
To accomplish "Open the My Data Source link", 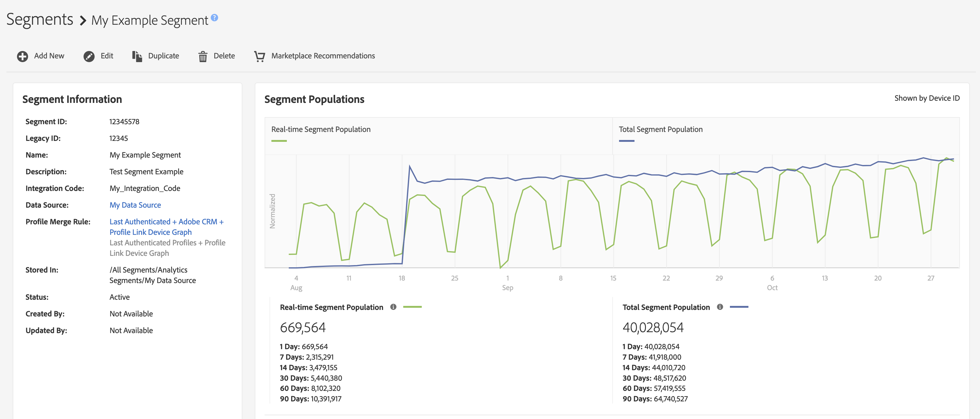I will pyautogui.click(x=135, y=205).
